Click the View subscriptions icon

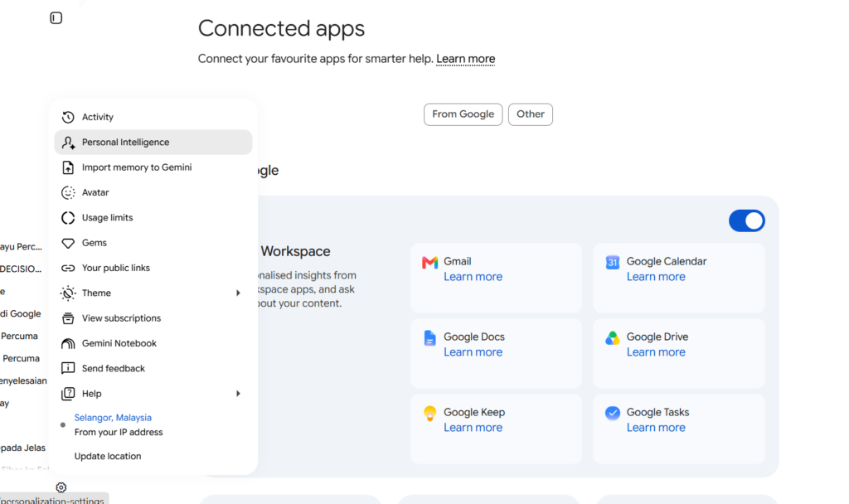[68, 318]
